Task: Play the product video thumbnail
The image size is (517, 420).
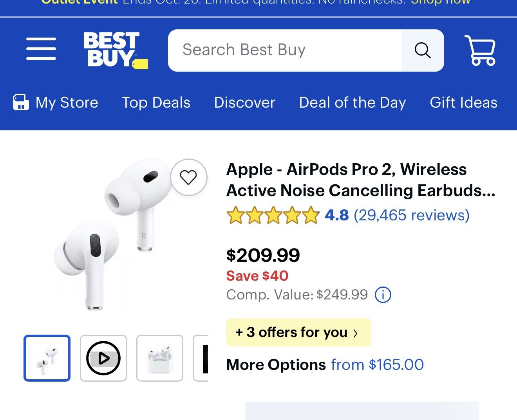Action: pyautogui.click(x=103, y=357)
